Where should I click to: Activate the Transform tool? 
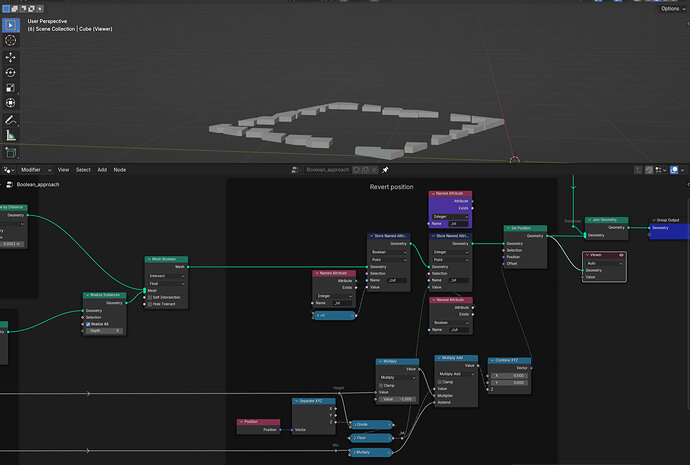[x=11, y=103]
